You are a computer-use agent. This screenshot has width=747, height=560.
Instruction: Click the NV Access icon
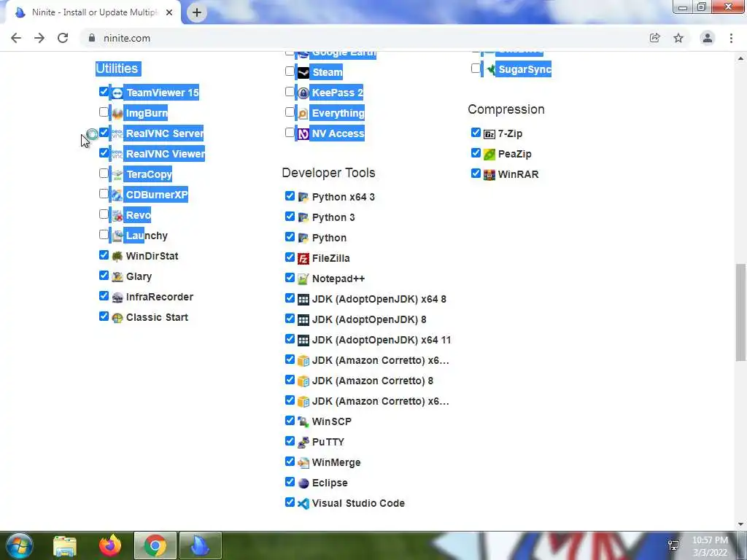point(303,134)
